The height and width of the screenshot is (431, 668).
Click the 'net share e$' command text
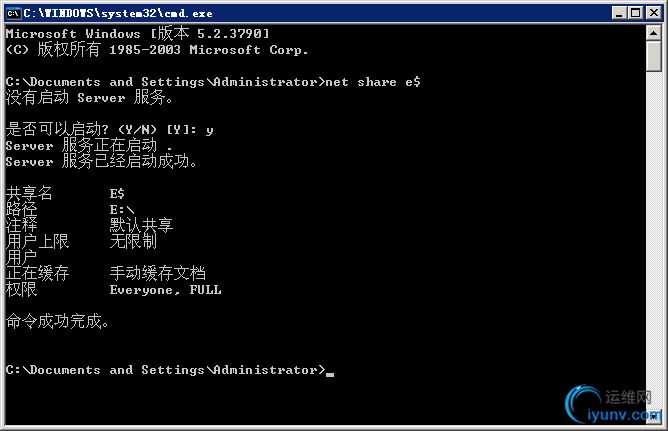[373, 81]
